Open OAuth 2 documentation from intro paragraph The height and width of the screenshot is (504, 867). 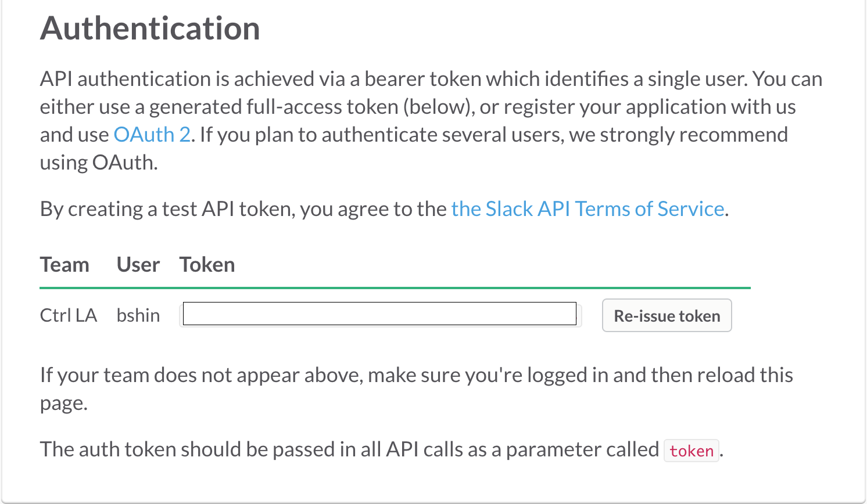pos(151,134)
